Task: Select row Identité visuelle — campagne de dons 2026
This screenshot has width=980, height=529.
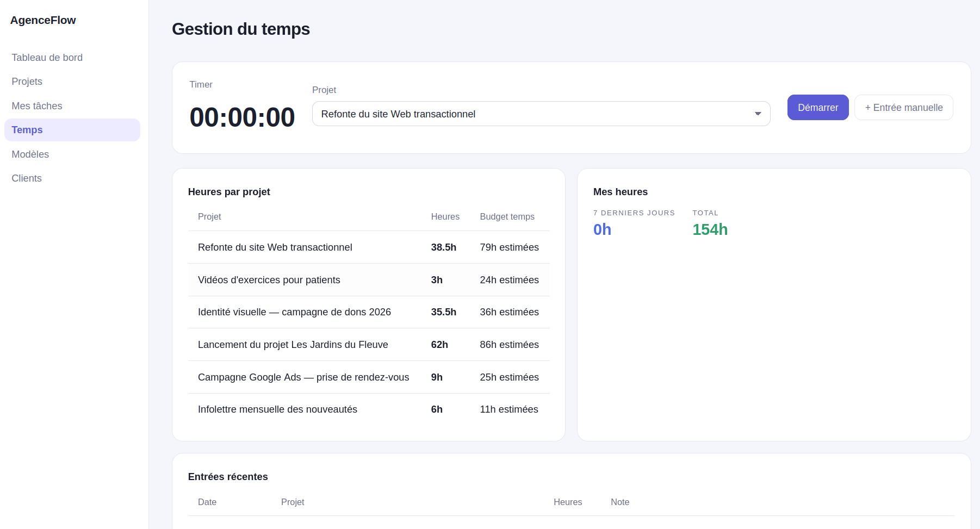Action: (369, 312)
